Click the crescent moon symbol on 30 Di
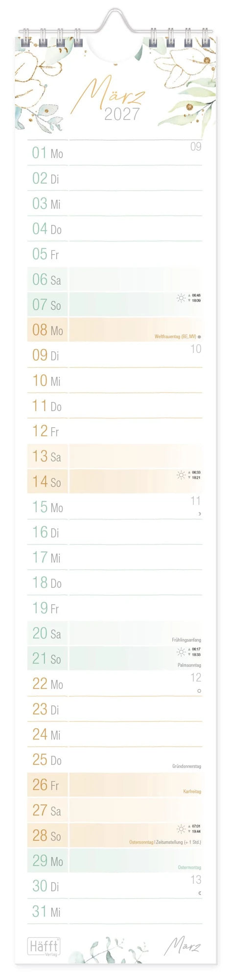This screenshot has height=980, width=233. point(199,893)
